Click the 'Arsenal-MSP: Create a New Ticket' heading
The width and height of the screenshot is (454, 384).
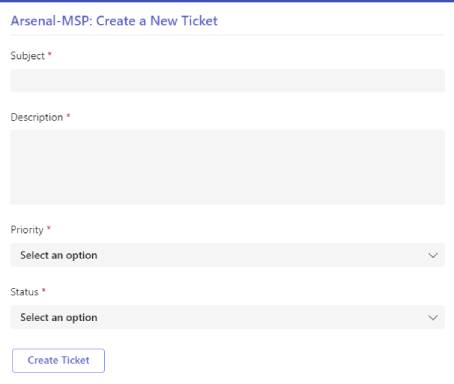click(x=114, y=21)
